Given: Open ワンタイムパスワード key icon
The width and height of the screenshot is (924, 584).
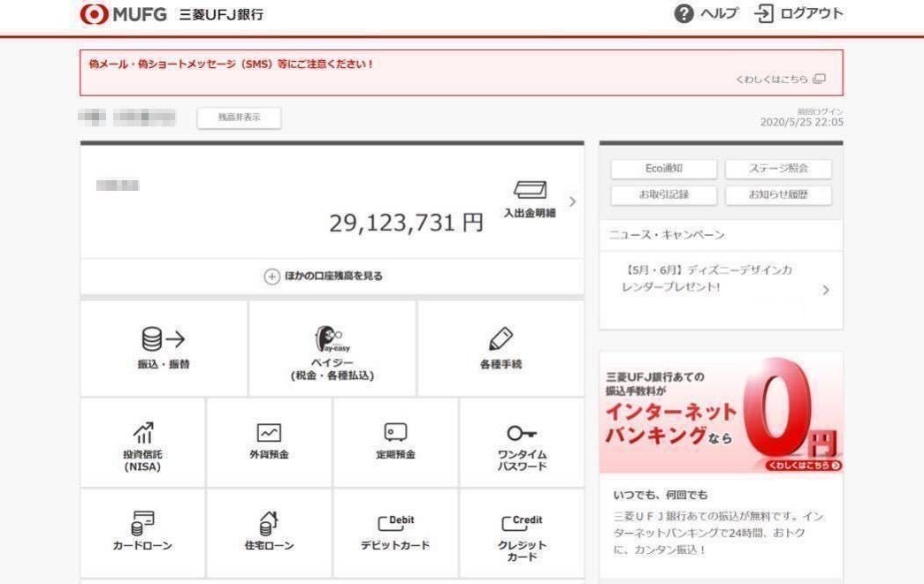Looking at the screenshot, I should pos(522,433).
